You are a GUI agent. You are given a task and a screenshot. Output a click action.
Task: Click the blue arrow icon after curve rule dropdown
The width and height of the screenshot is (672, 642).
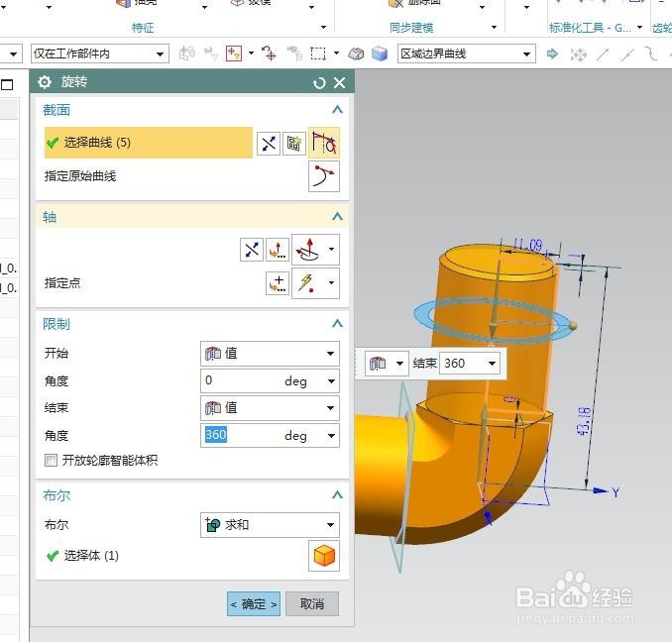click(552, 53)
